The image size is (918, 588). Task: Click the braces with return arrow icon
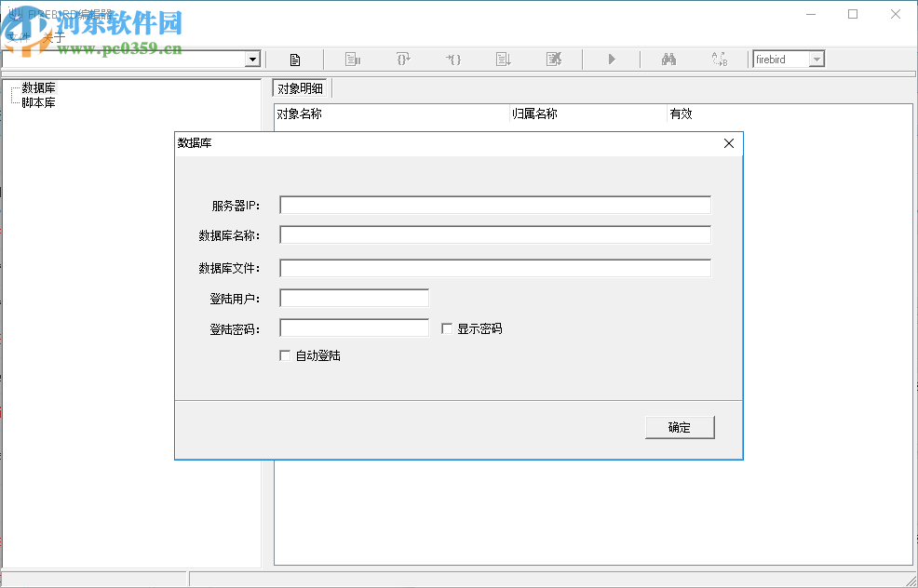[403, 60]
